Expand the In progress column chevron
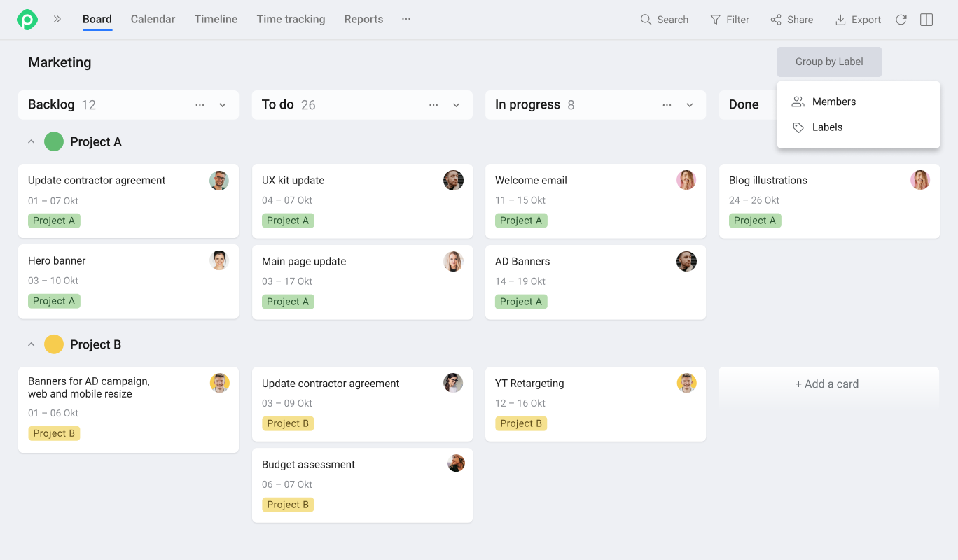Screen dimensions: 958x560 pos(690,105)
